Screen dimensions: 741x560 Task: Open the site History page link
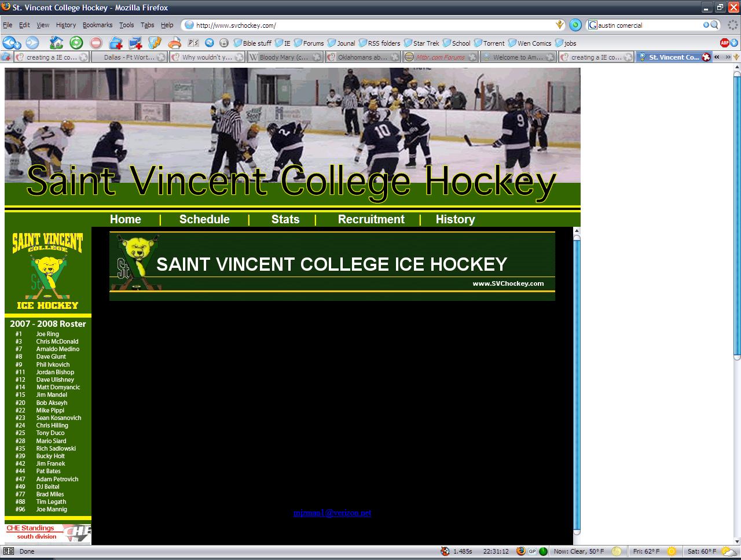(x=455, y=219)
